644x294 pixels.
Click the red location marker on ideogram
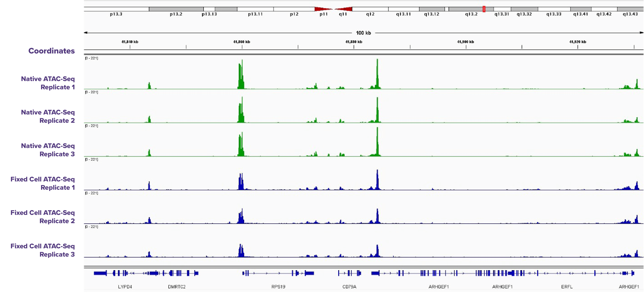(x=484, y=9)
